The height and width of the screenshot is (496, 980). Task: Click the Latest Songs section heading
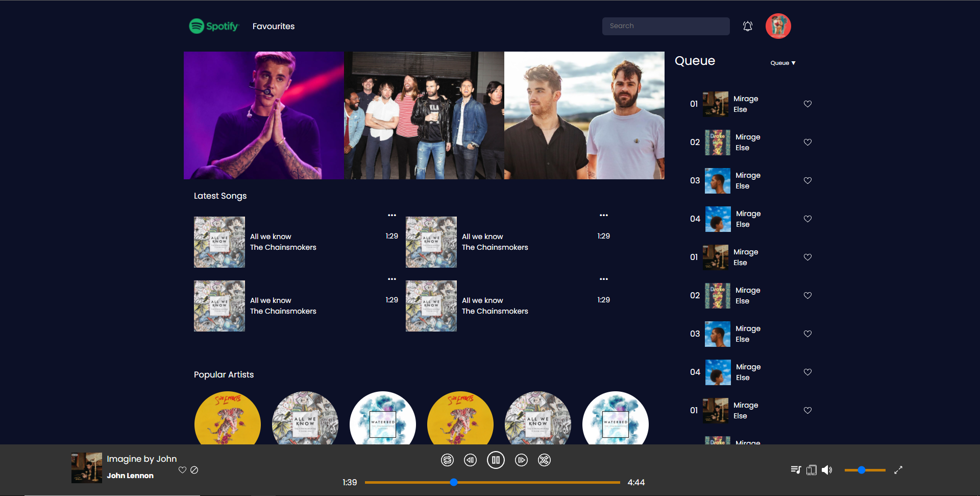(x=220, y=196)
